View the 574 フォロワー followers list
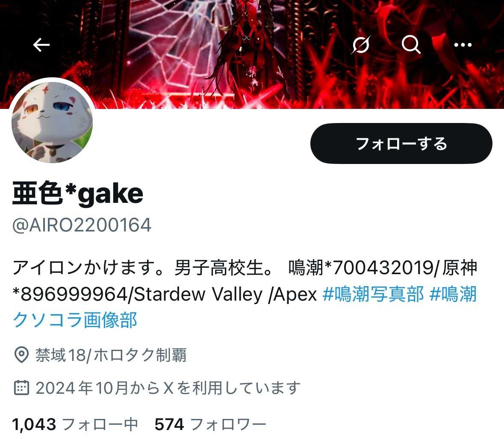 click(210, 424)
